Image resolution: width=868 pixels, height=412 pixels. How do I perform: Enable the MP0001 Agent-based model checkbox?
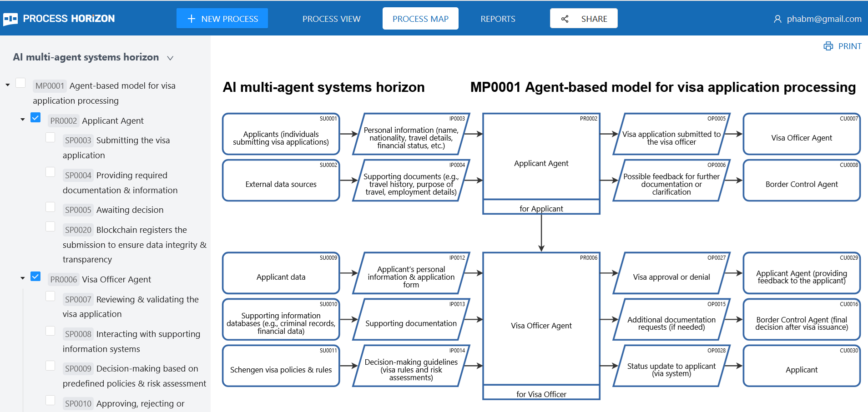(x=20, y=83)
